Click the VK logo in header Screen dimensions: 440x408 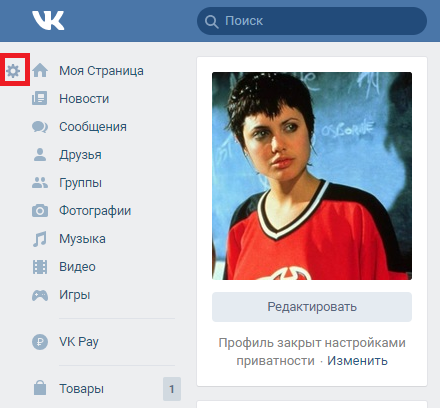tap(48, 21)
